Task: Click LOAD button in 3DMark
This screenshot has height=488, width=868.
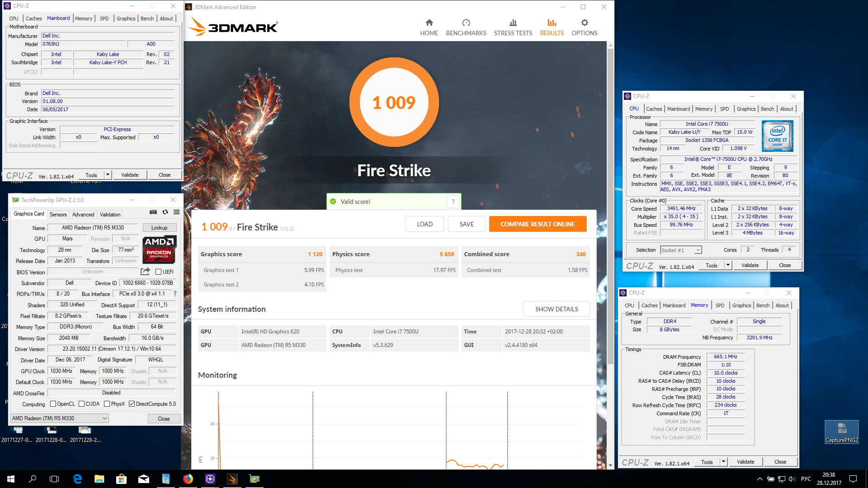Action: pyautogui.click(x=425, y=224)
